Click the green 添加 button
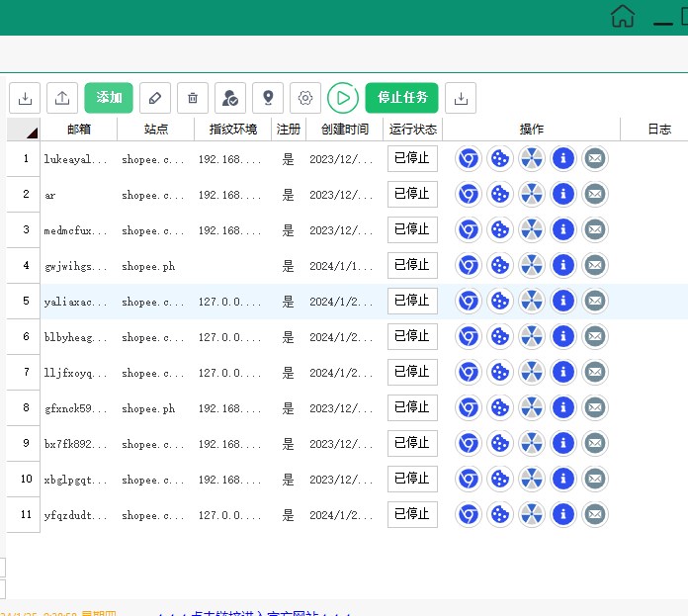Viewport: 688px width, 616px height. pyautogui.click(x=109, y=98)
